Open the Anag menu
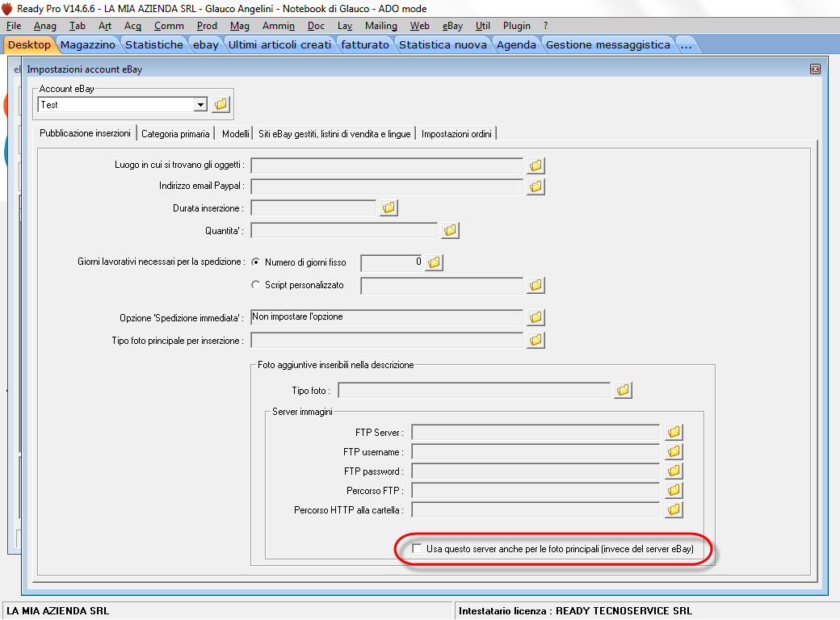Viewport: 840px width, 620px height. coord(45,26)
